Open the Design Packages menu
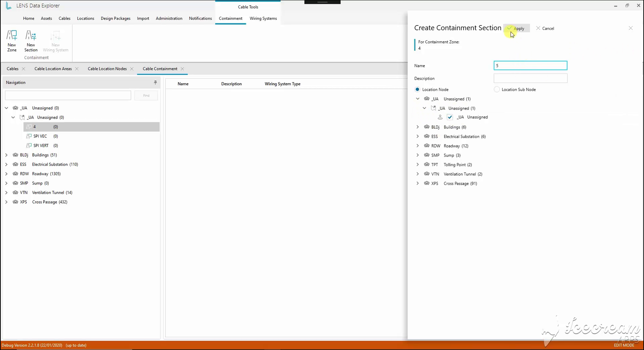The image size is (644, 350). click(116, 18)
